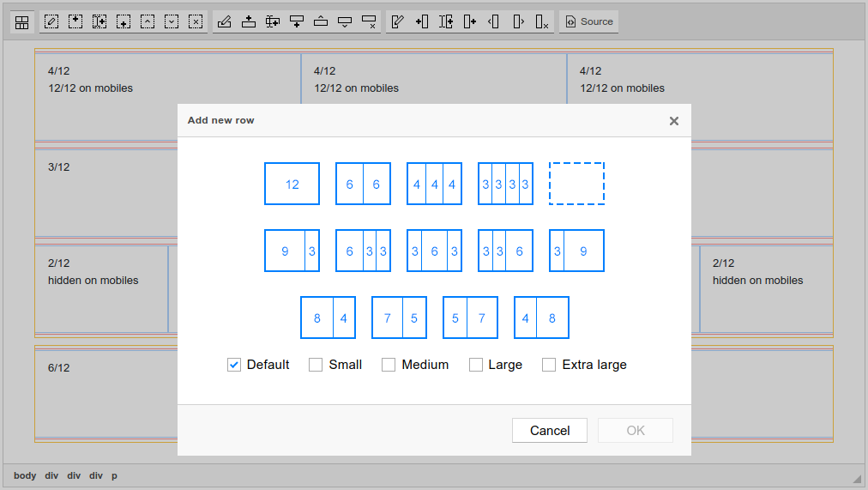
Task: Choose the 8-4 column layout
Action: pos(328,318)
